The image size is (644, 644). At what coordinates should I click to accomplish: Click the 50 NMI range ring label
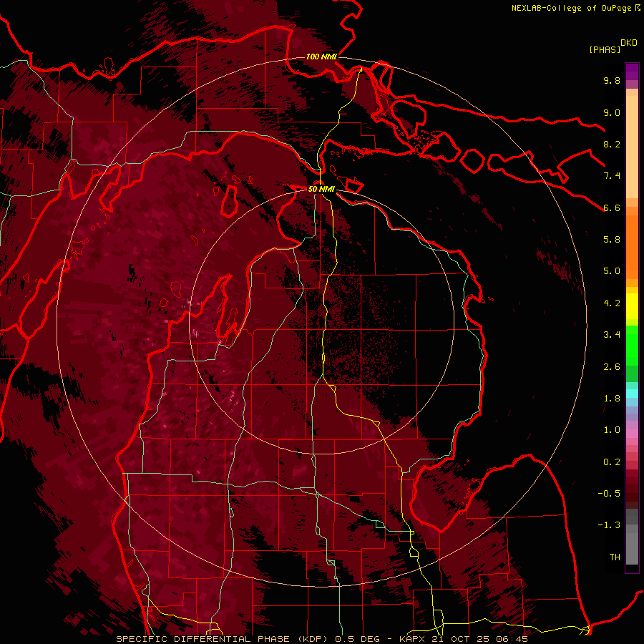coord(321,189)
